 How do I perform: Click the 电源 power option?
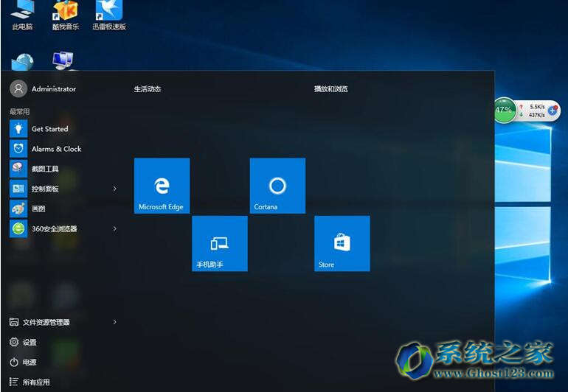30,362
